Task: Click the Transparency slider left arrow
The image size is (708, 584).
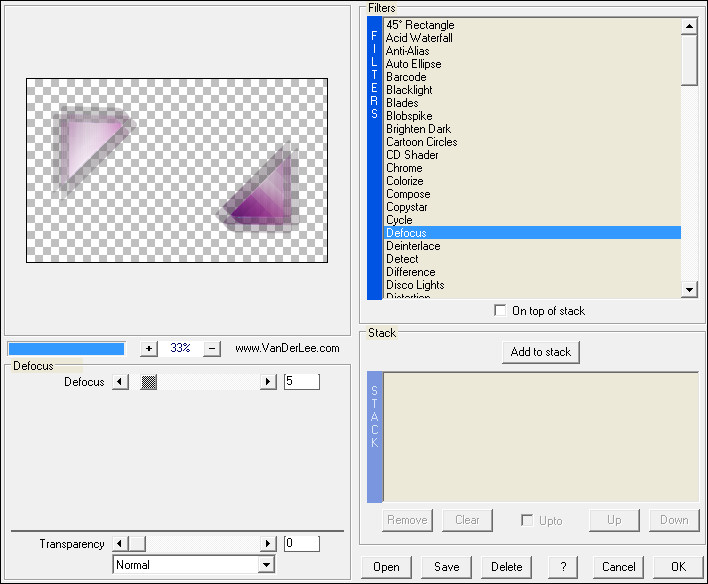Action: click(120, 544)
